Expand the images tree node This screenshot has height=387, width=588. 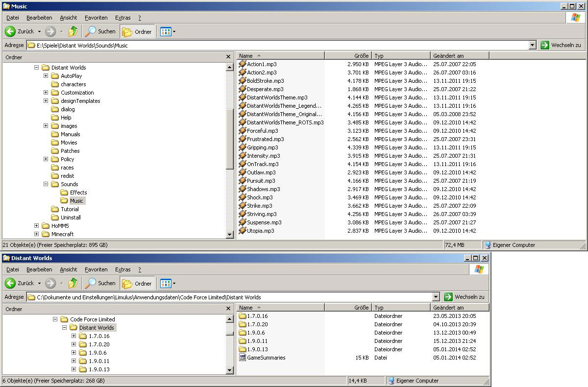(46, 126)
